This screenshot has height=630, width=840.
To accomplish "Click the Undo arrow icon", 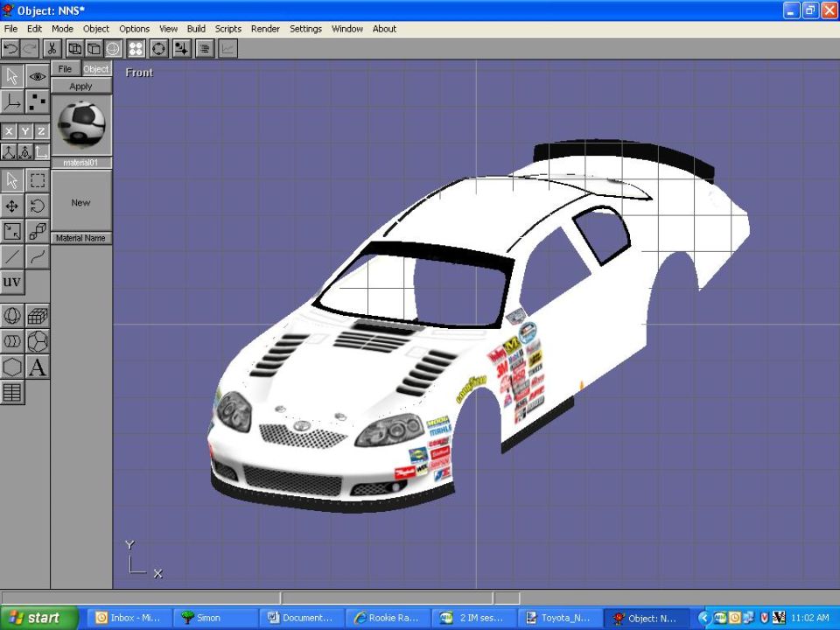I will (10, 49).
